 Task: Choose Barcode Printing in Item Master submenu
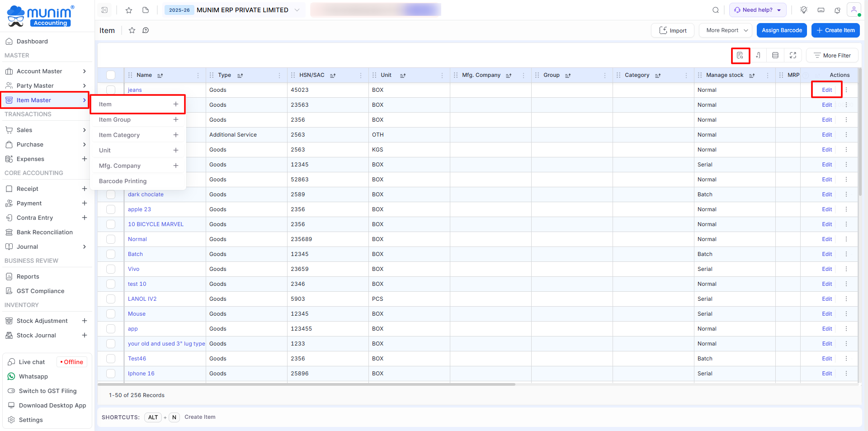point(123,181)
